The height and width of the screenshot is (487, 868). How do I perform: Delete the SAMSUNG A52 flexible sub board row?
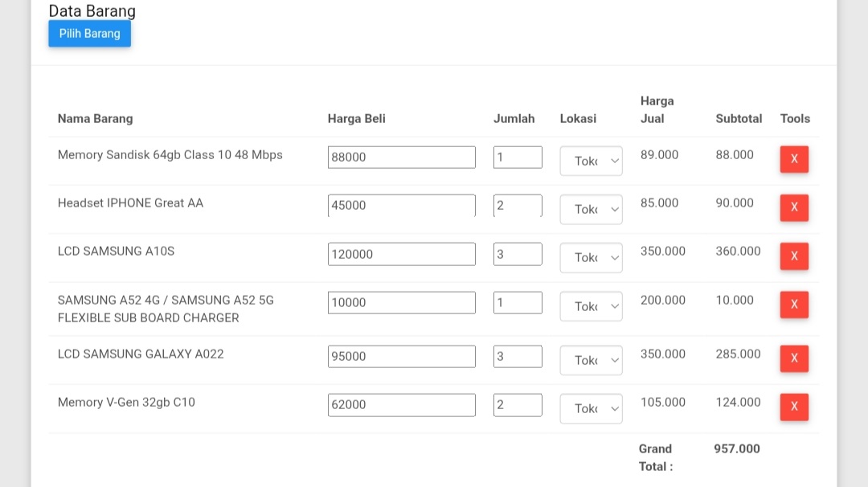[x=793, y=305]
